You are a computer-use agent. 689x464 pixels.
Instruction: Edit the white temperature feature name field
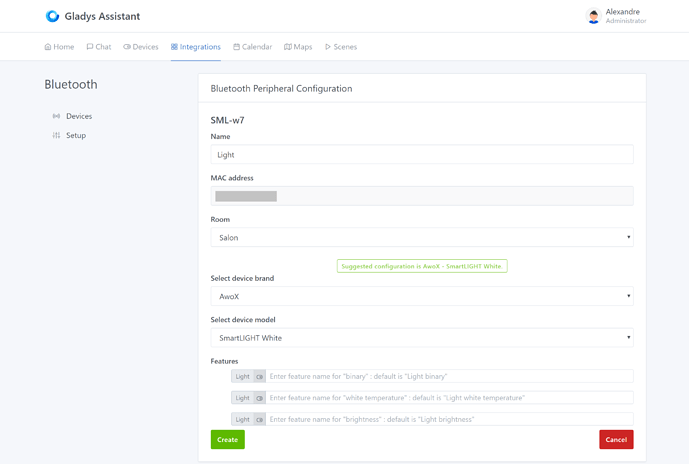449,398
